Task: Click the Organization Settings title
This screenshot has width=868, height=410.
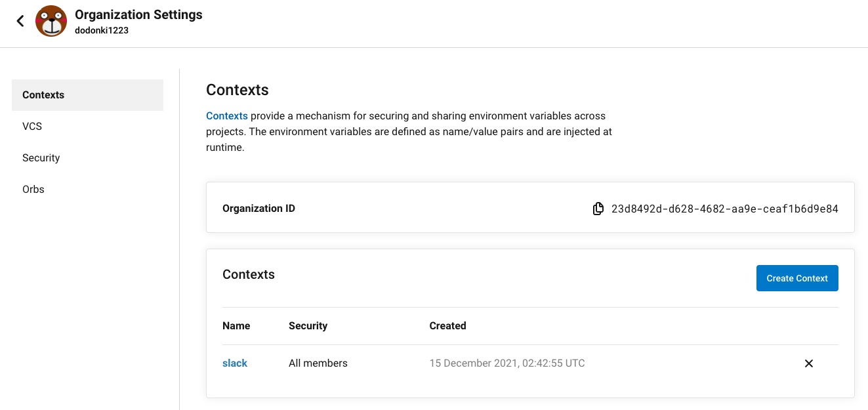Action: pyautogui.click(x=138, y=14)
